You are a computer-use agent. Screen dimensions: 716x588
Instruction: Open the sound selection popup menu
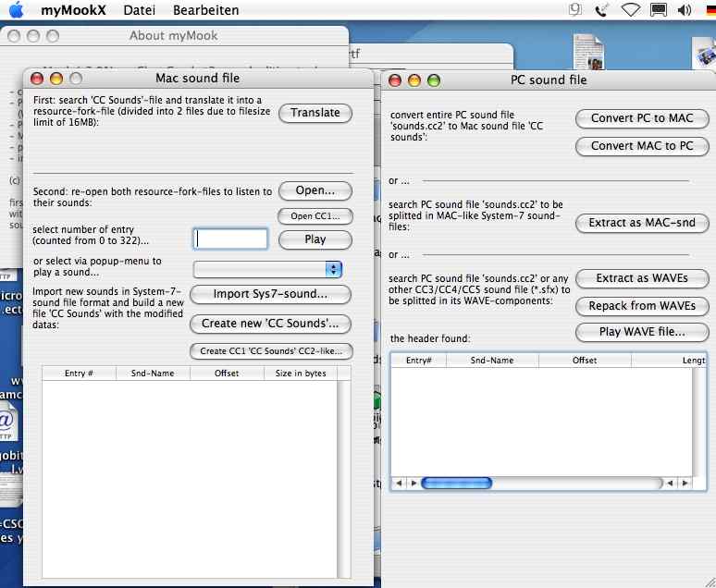click(267, 269)
